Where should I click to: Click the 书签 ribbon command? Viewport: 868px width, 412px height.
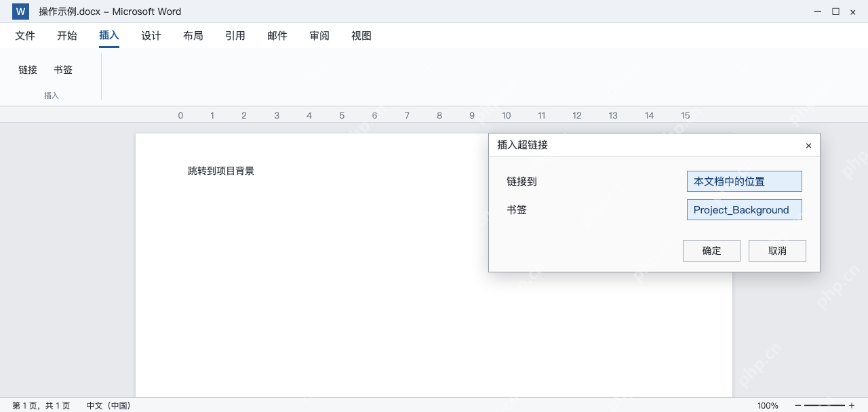(63, 70)
